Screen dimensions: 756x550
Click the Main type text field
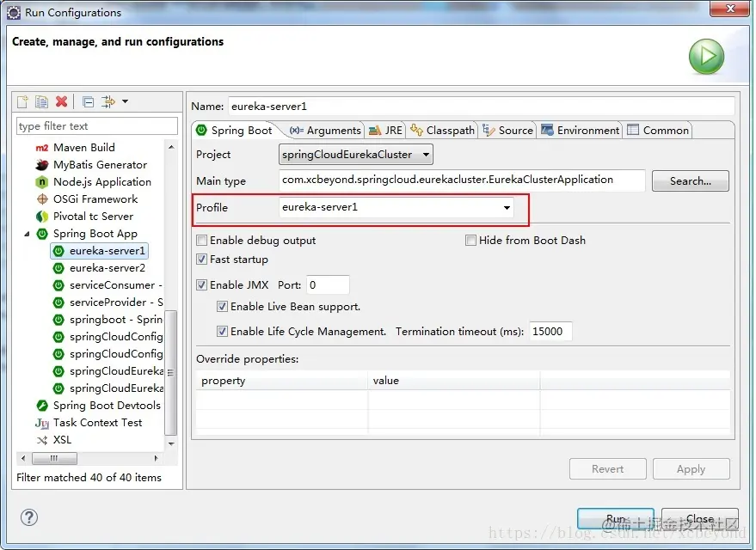pyautogui.click(x=462, y=180)
